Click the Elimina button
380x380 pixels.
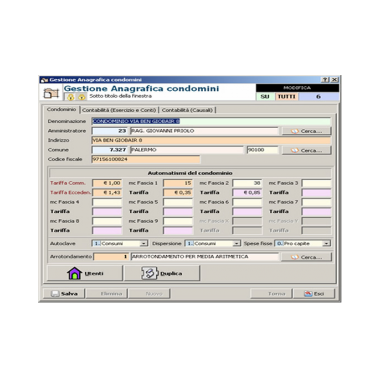point(107,294)
